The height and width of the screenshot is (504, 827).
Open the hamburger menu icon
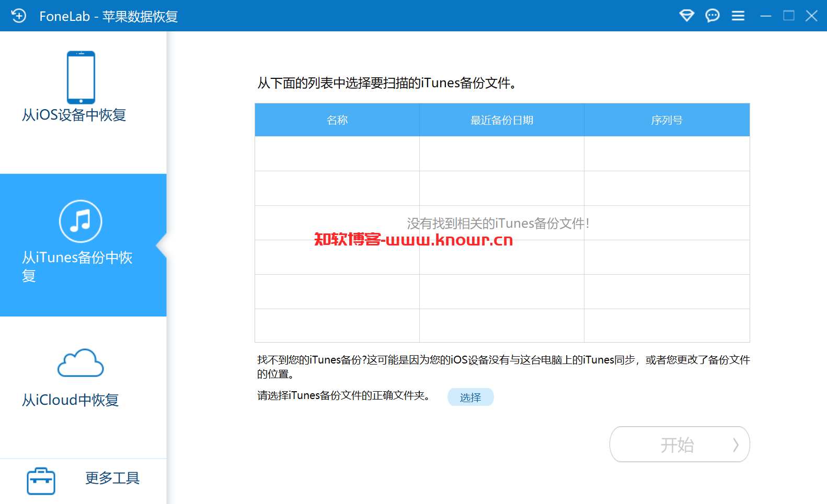tap(738, 16)
